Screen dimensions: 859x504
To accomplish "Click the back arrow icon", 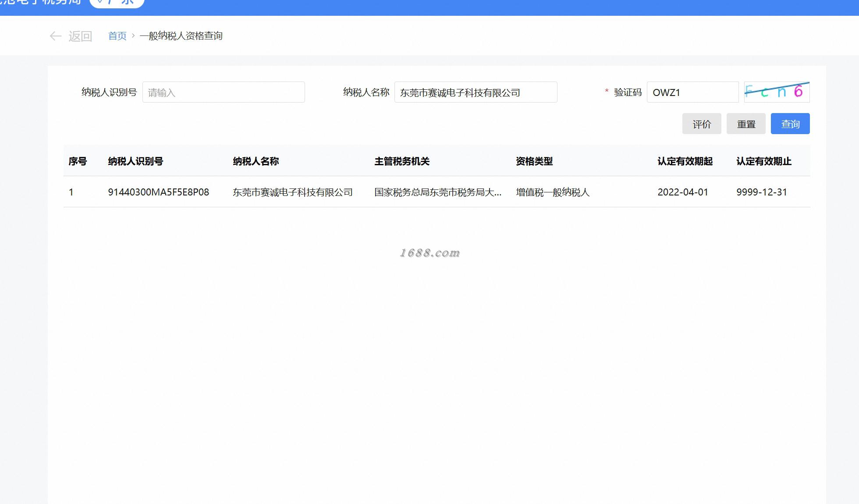I will (55, 36).
